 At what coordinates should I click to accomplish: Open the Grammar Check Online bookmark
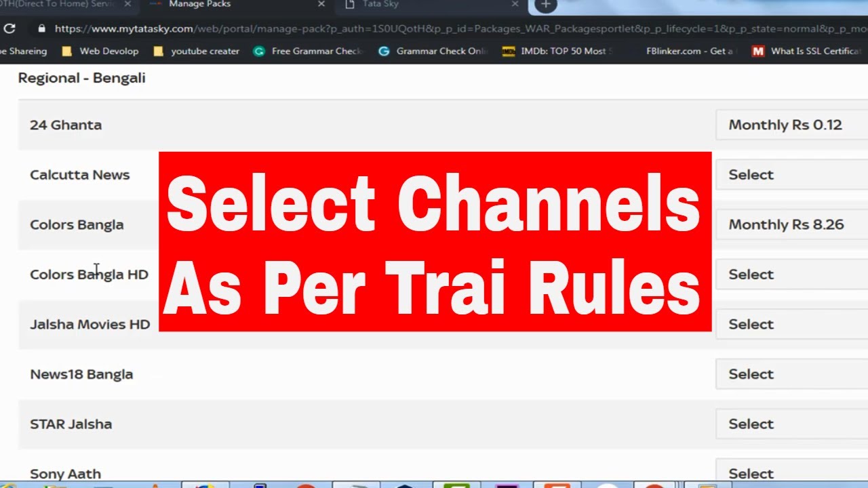(433, 51)
